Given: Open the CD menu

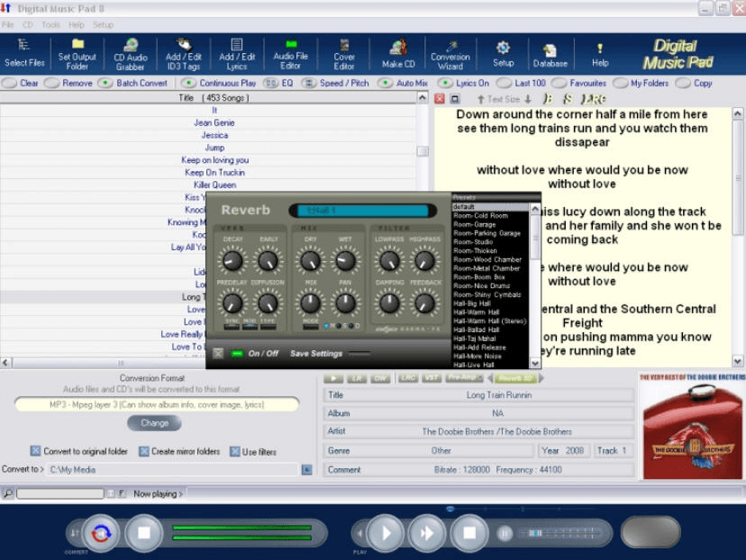Looking at the screenshot, I should point(29,24).
